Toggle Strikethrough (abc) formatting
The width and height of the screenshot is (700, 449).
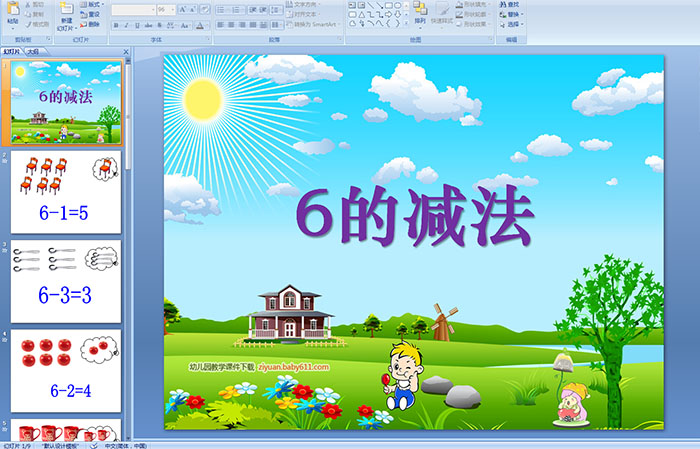click(x=148, y=25)
